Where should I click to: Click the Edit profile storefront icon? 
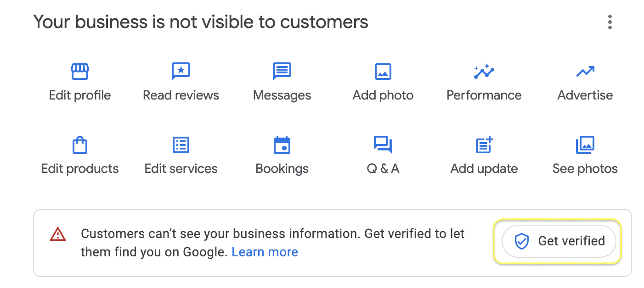click(x=80, y=72)
